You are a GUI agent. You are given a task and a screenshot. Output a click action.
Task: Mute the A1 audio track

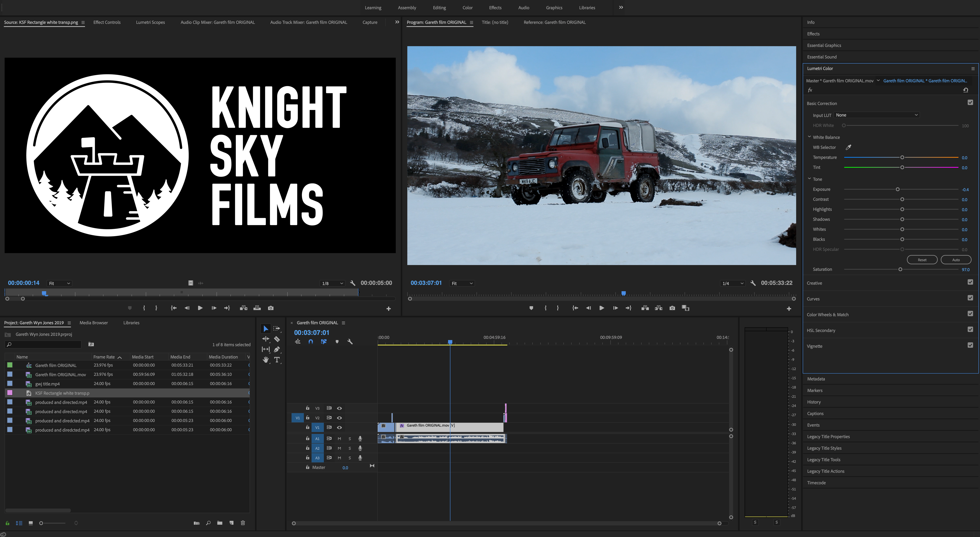[x=339, y=439]
